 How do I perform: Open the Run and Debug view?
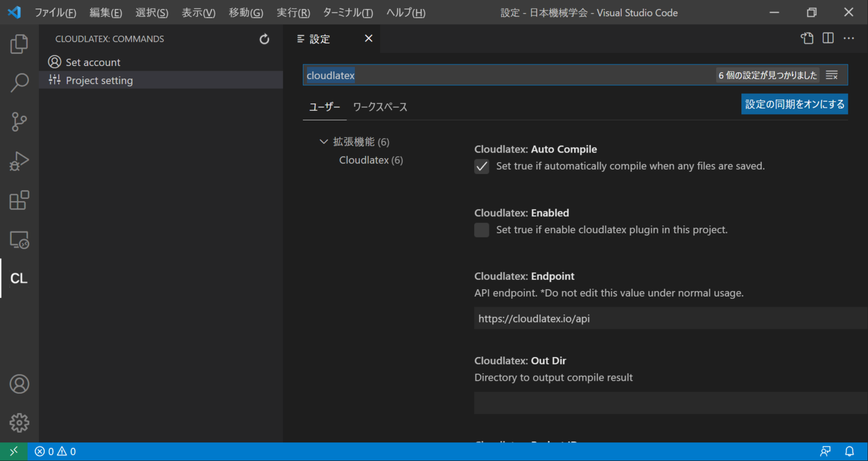pos(19,161)
